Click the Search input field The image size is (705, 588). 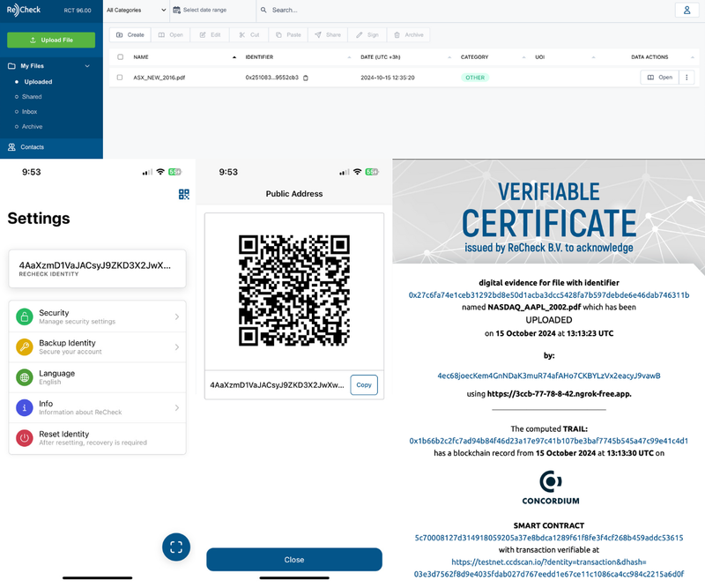[285, 10]
